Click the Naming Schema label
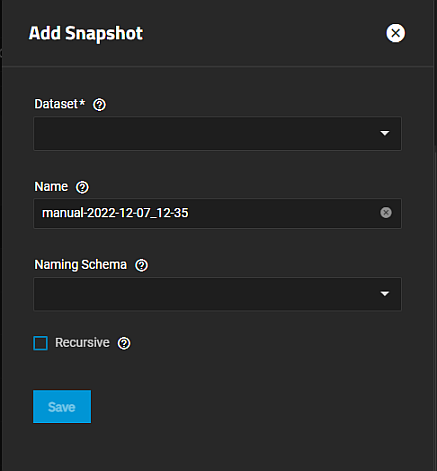 [x=81, y=265]
